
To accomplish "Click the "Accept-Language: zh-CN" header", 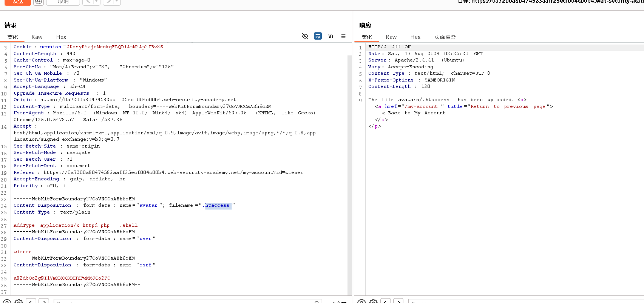I will [x=49, y=86].
